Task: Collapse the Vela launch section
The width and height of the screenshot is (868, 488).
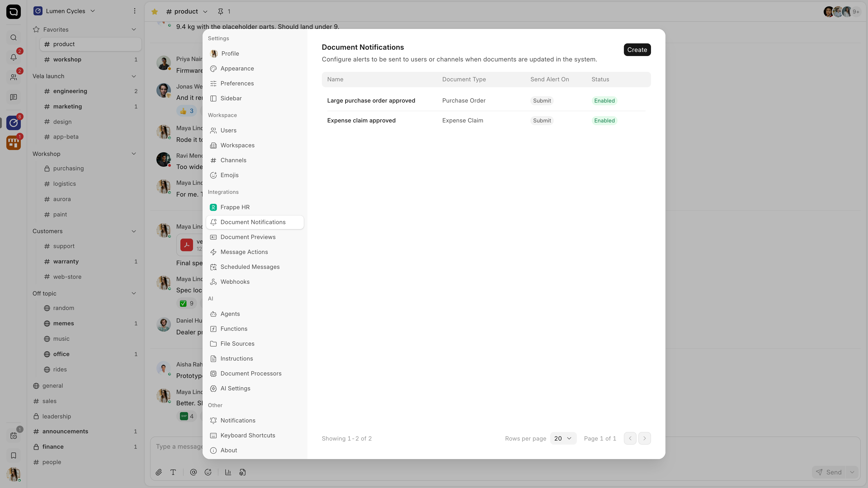Action: pyautogui.click(x=134, y=76)
